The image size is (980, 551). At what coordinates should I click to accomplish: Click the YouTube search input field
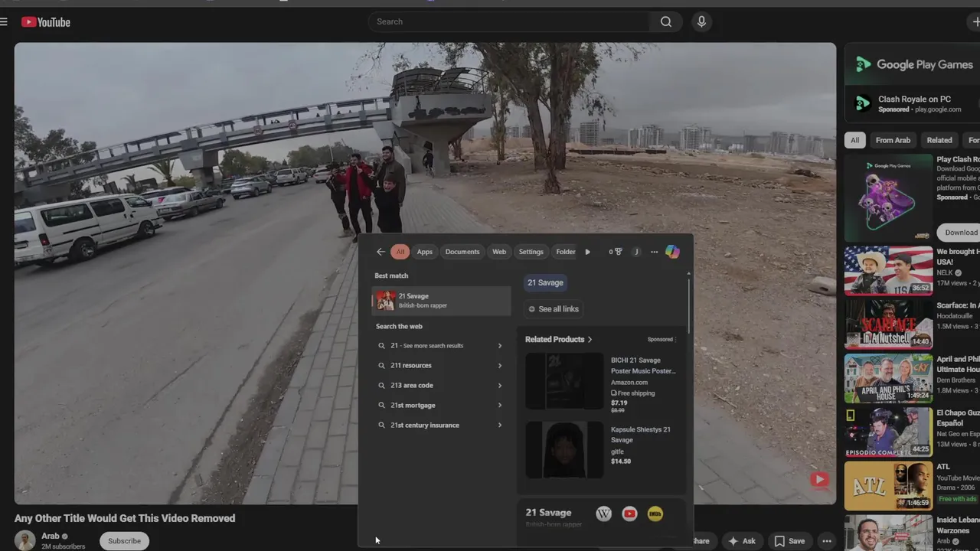tap(509, 21)
